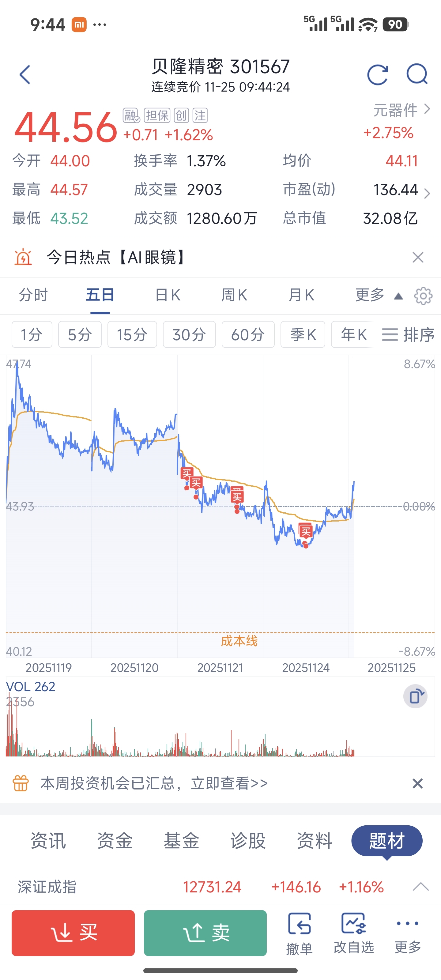Select the 60分 interval chip
This screenshot has width=441, height=980.
[248, 334]
